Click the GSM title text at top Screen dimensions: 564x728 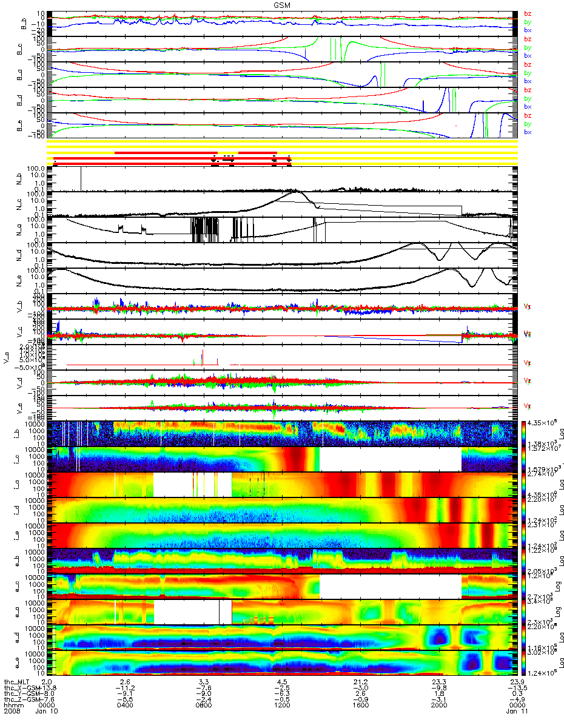(281, 4)
